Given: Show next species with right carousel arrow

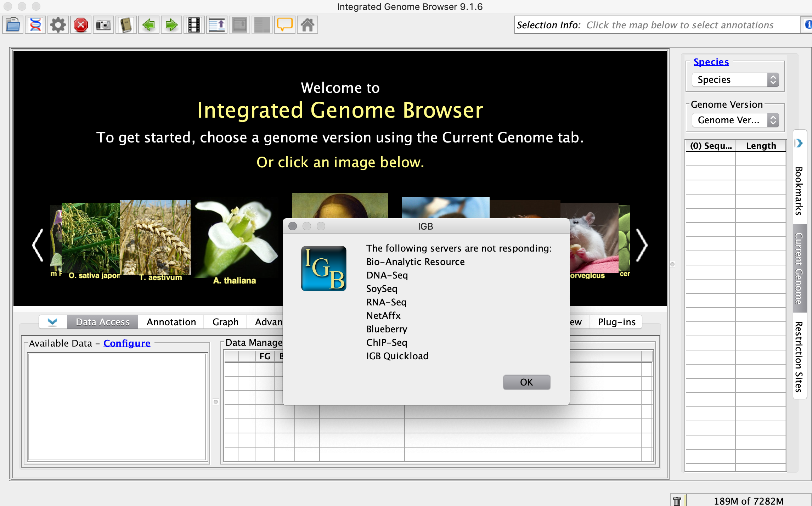Looking at the screenshot, I should (x=642, y=245).
